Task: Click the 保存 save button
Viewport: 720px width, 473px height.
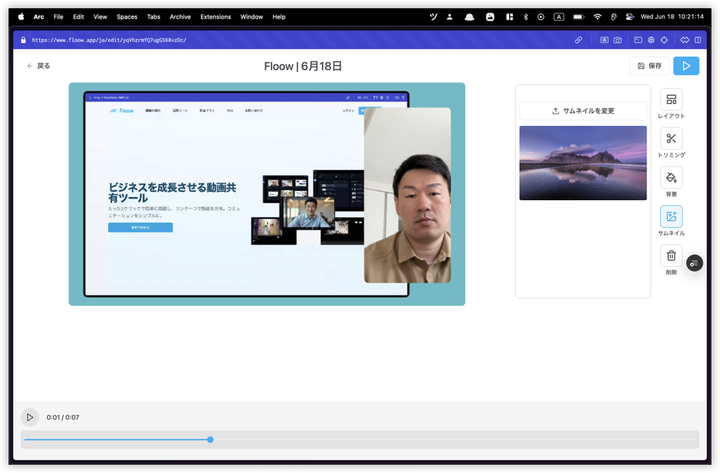Action: click(649, 66)
